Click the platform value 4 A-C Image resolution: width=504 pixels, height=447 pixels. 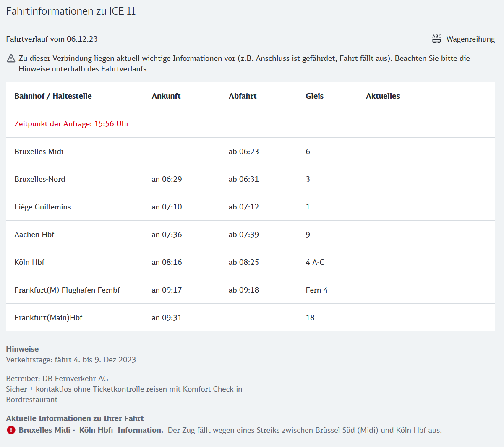pyautogui.click(x=315, y=262)
